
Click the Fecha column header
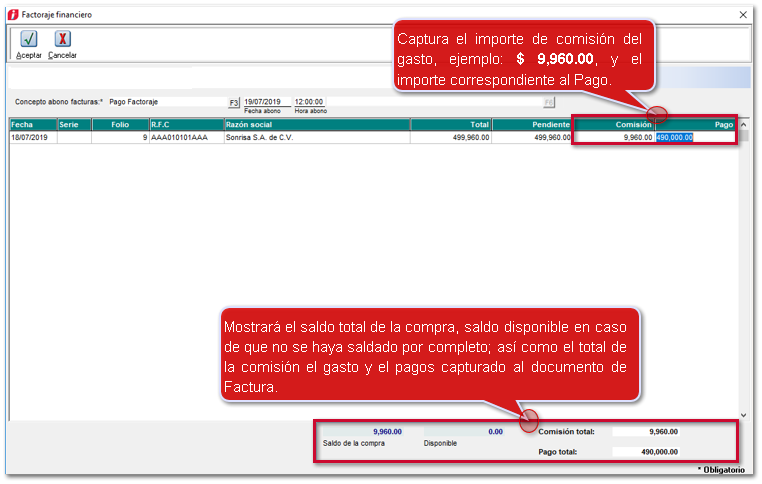(32, 125)
